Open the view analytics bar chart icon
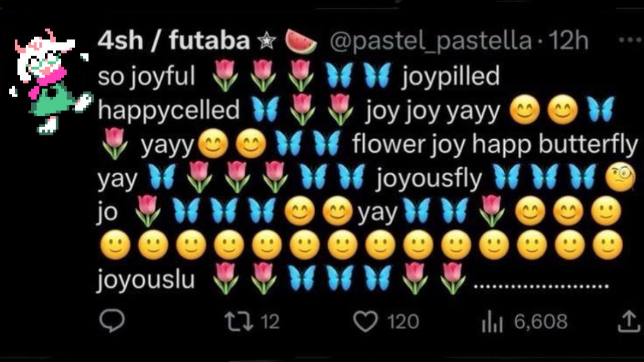Screen dimensions: 644x362 [x=493, y=321]
